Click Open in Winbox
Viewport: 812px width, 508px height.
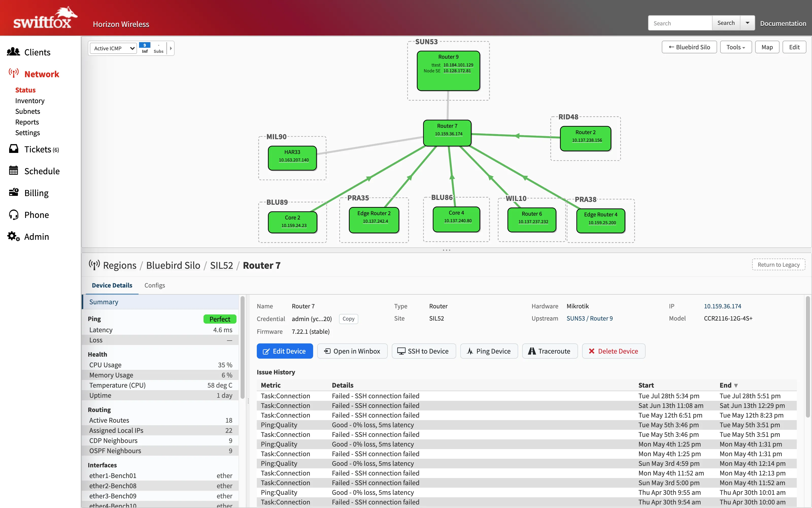coord(352,351)
